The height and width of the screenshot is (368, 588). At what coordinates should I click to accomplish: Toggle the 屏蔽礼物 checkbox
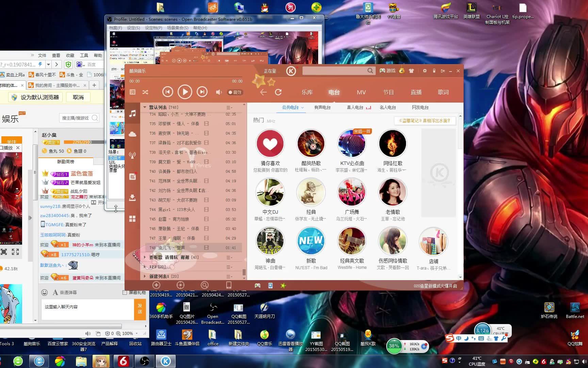(125, 292)
